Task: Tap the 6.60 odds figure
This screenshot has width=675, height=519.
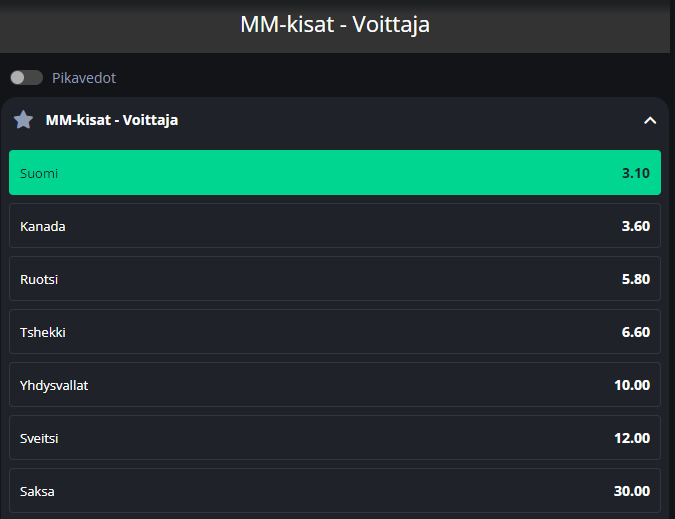Action: 635,332
